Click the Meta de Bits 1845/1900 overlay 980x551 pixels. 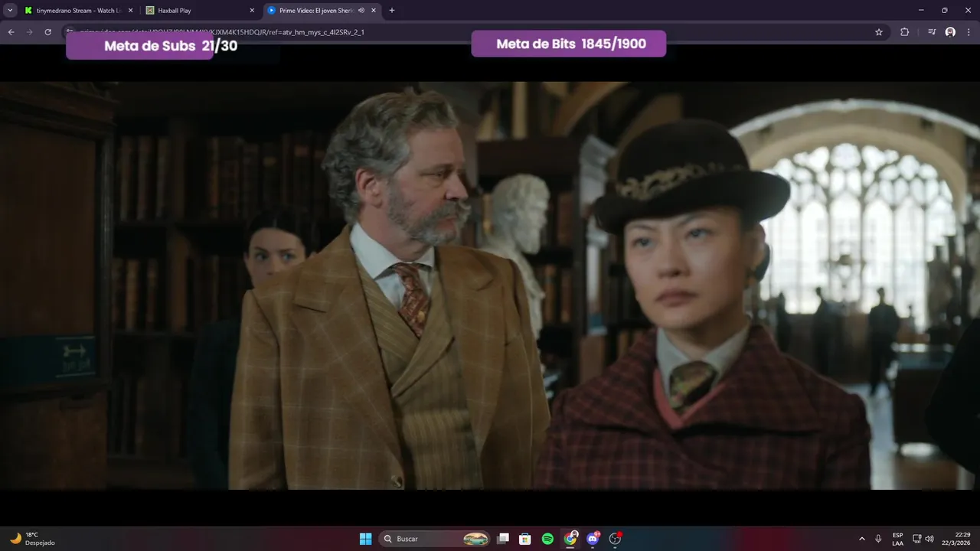point(569,44)
